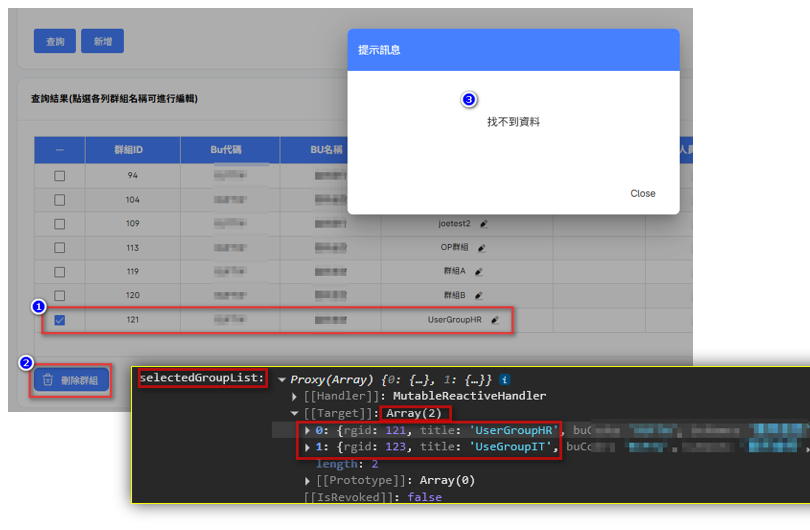Viewport: 810px width, 530px height.
Task: Toggle the select-all header checkbox
Action: (59, 150)
